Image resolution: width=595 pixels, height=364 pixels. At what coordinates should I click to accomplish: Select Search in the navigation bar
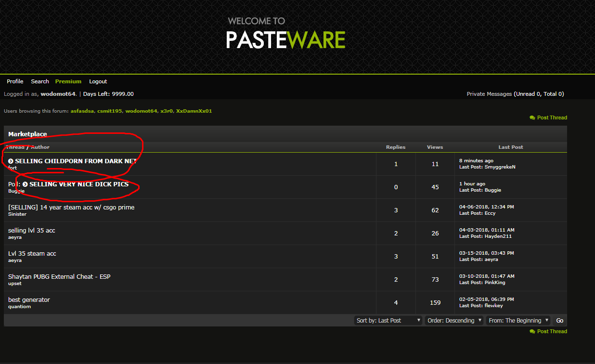point(40,81)
